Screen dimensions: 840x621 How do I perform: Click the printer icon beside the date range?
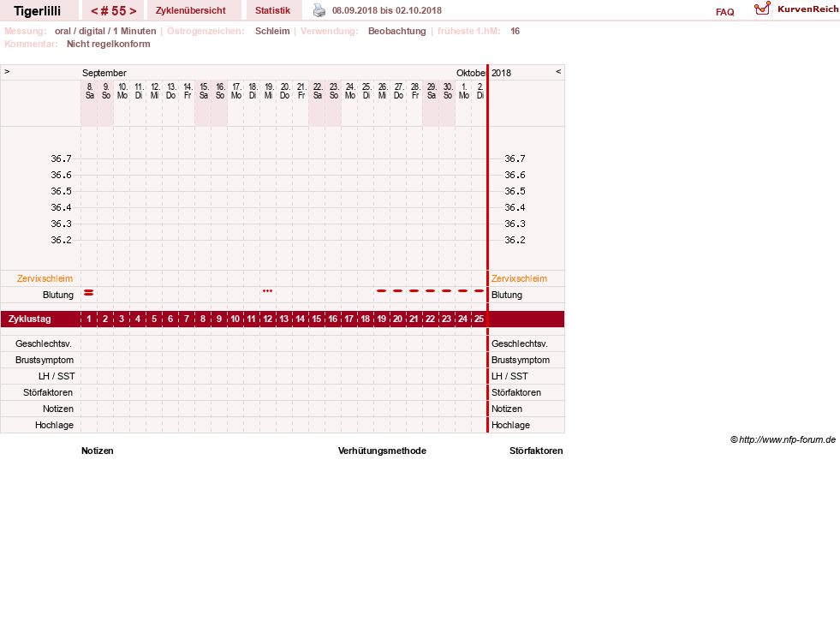319,10
